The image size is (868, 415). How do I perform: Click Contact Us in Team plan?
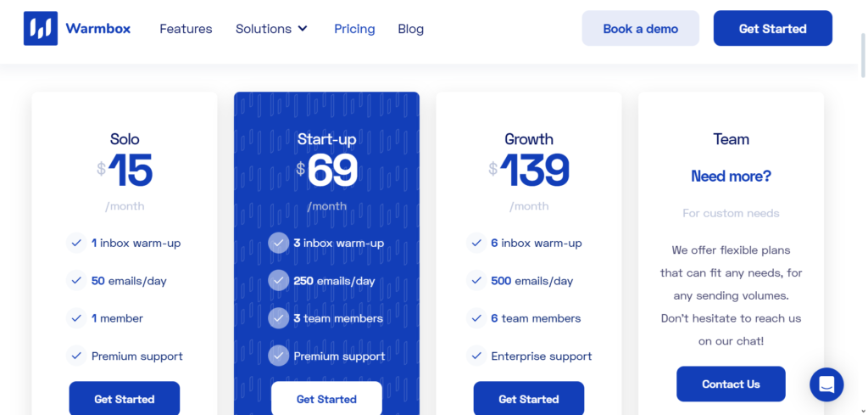point(731,384)
